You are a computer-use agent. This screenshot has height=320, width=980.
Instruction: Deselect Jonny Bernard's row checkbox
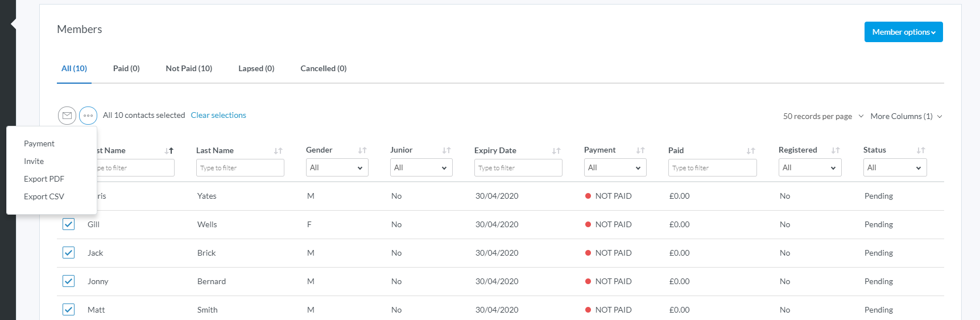[68, 281]
